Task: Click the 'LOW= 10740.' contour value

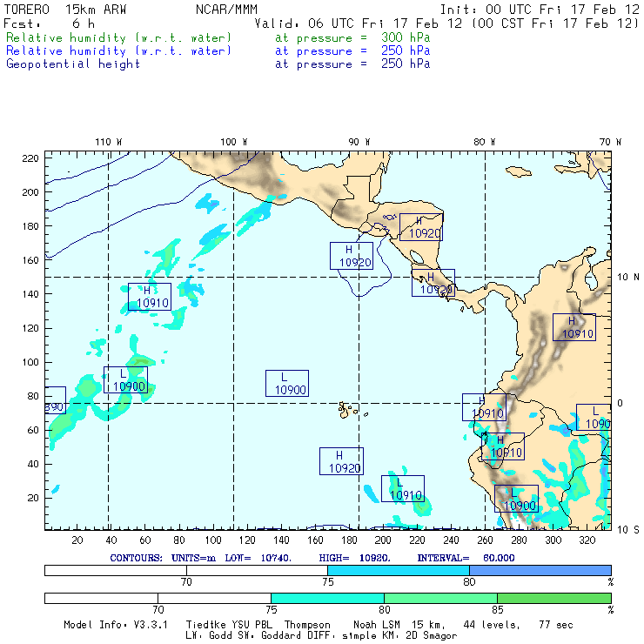Action: 258,558
